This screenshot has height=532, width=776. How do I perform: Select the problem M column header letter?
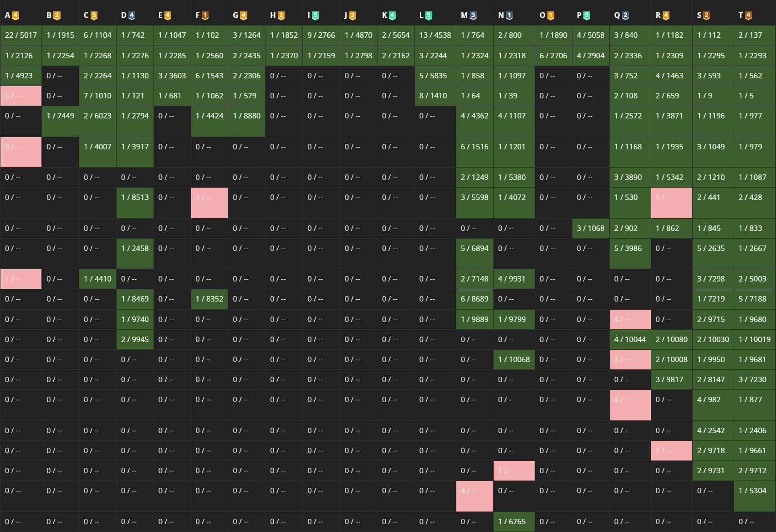(464, 15)
